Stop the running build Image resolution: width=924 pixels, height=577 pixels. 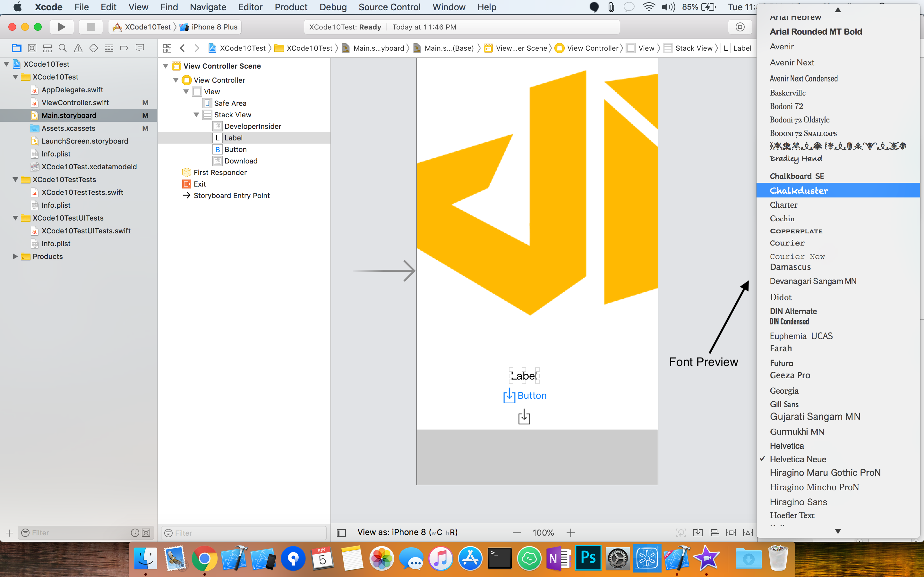tap(90, 27)
